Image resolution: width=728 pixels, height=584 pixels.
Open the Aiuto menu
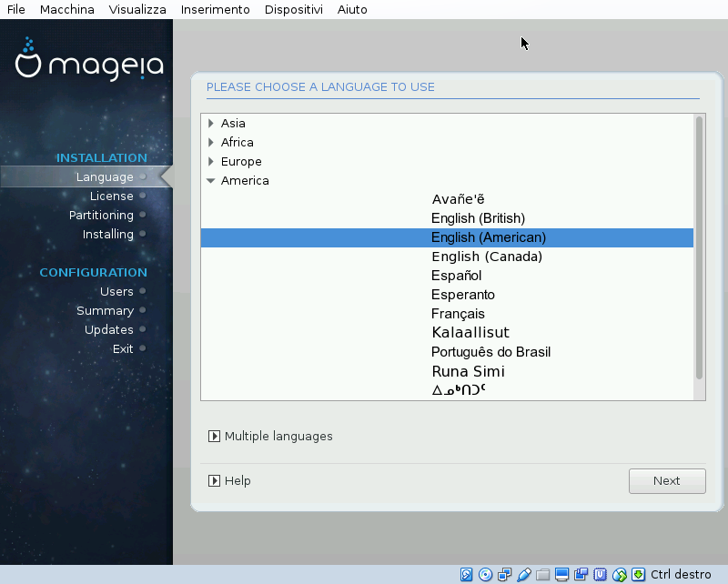352,9
